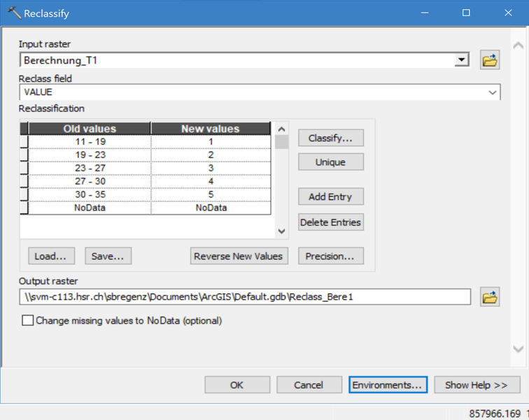Click the Classify button
Screen dimensions: 529x420
pyautogui.click(x=330, y=138)
